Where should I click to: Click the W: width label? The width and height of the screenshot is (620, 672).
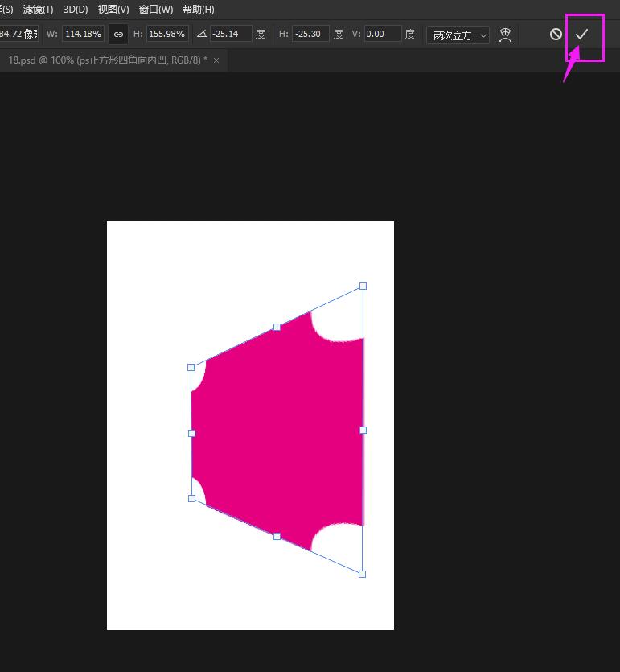click(x=51, y=34)
